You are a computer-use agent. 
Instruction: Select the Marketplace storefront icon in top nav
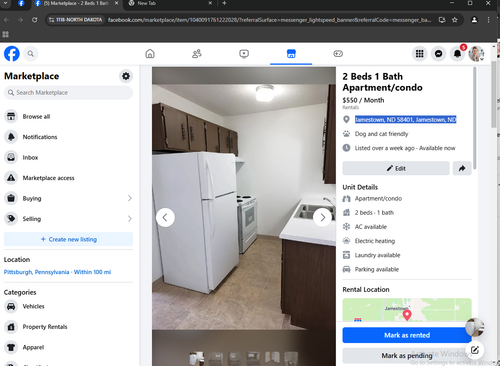[x=291, y=54]
